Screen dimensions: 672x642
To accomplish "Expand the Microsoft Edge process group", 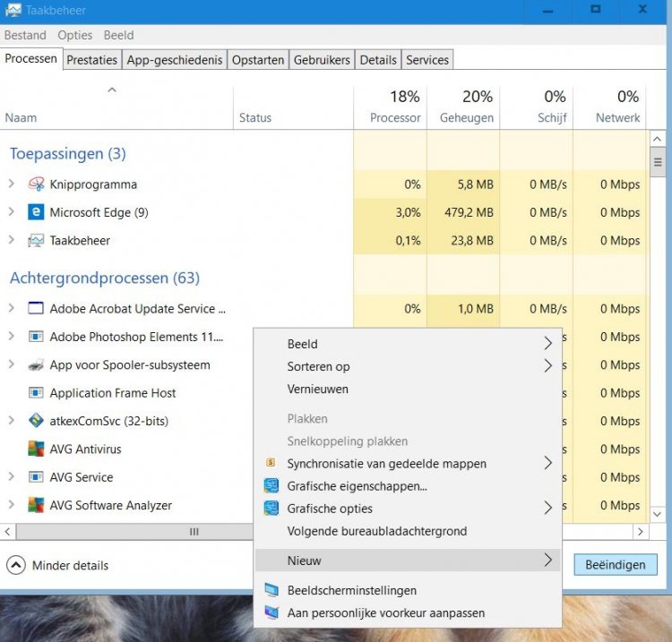I will [12, 212].
